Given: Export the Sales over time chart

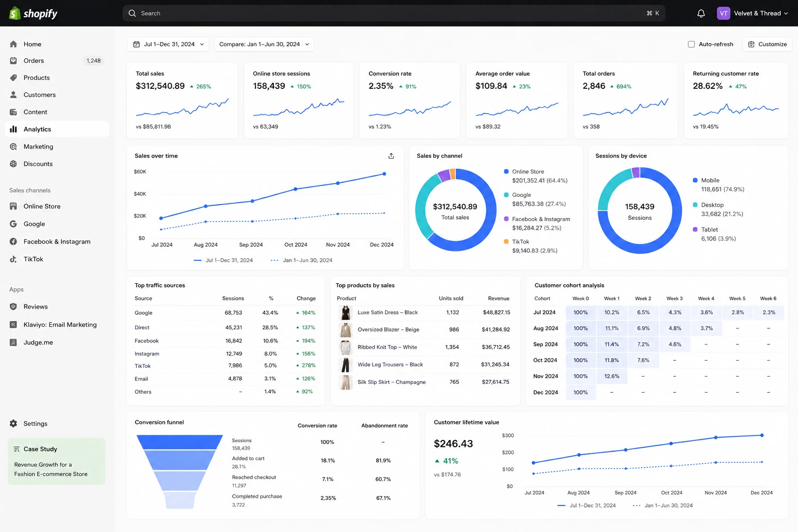Looking at the screenshot, I should 391,156.
